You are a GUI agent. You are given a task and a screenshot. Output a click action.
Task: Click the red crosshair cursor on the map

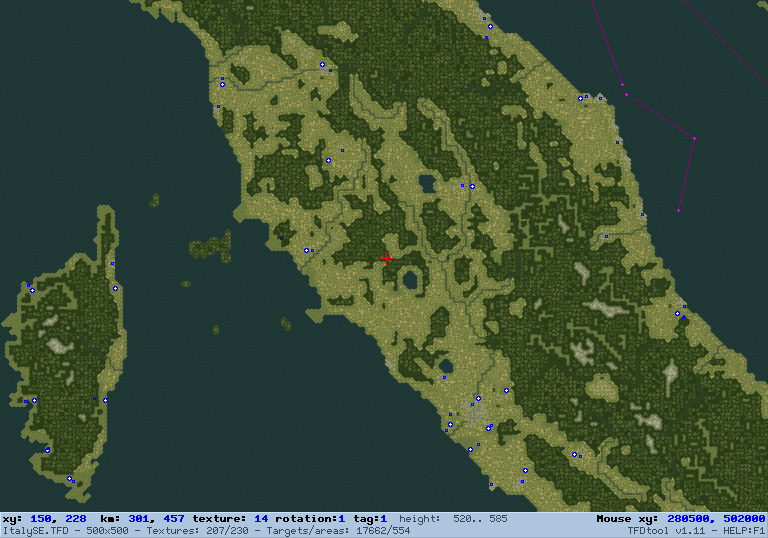pos(386,258)
